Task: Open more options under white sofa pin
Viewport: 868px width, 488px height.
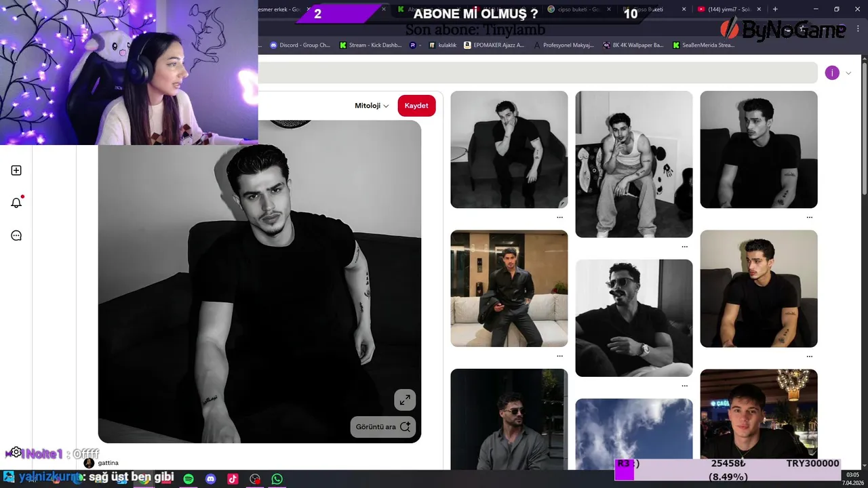Action: click(x=559, y=356)
